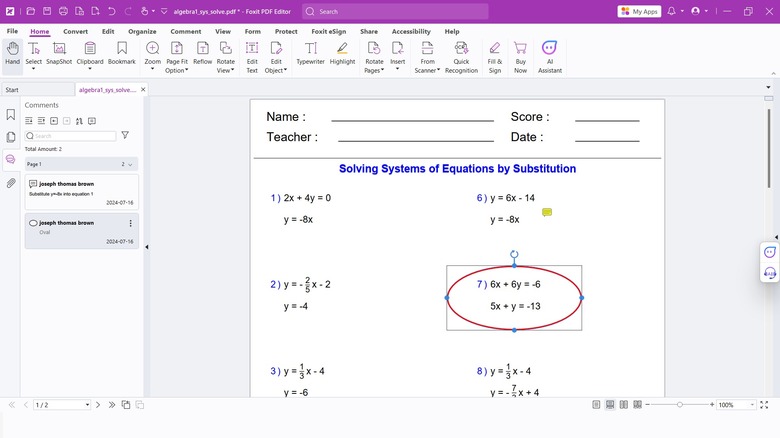Click the sort comments icon
This screenshot has width=780, height=438.
coord(79,121)
